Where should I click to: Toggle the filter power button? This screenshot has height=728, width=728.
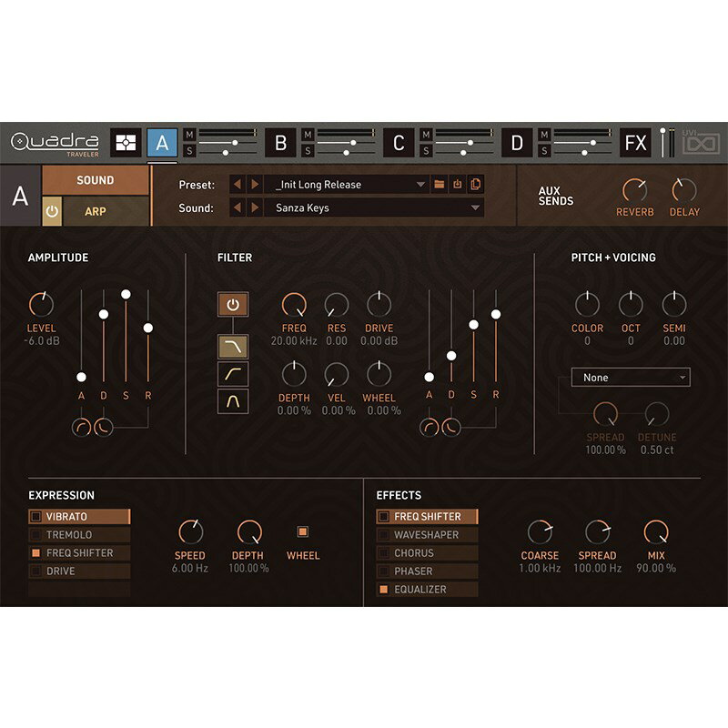tap(233, 305)
